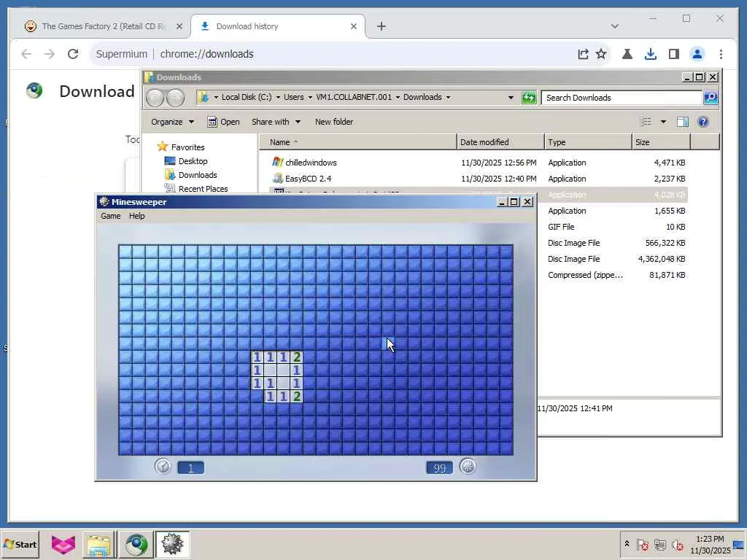Viewport: 747px width, 560px height.
Task: Expand Local Disk (C:) breadcrumb arrow
Action: click(x=278, y=98)
